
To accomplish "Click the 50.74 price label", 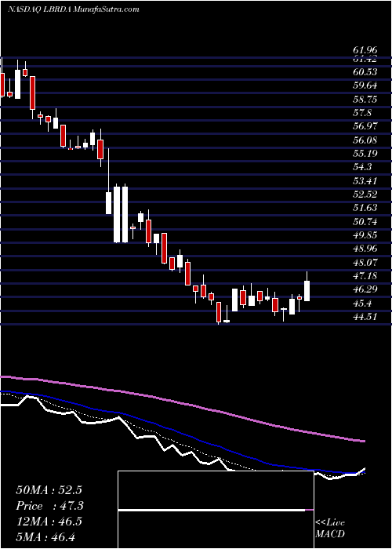I will click(365, 222).
